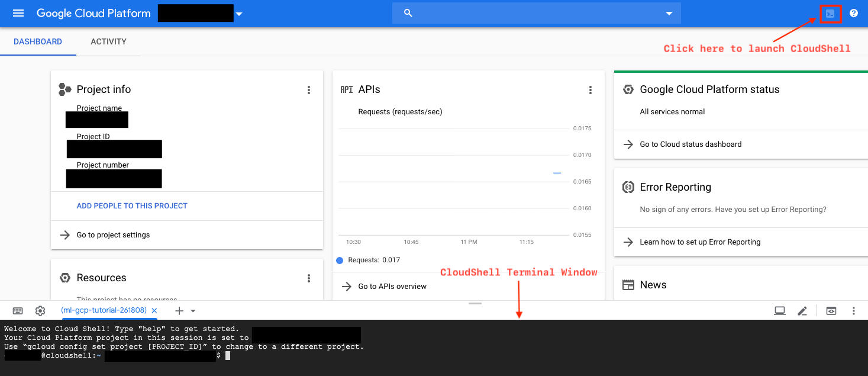The width and height of the screenshot is (868, 376).
Task: Go to project settings
Action: coord(114,235)
